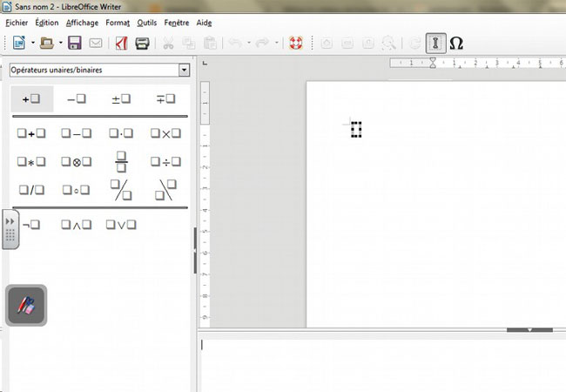Insert the division fraction operator
Image resolution: width=566 pixels, height=392 pixels.
pyautogui.click(x=121, y=161)
